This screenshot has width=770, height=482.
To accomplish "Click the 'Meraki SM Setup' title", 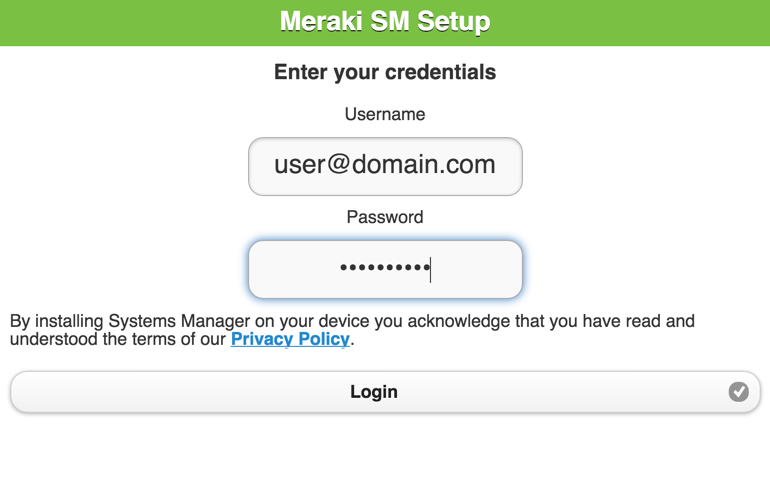I will click(x=385, y=22).
